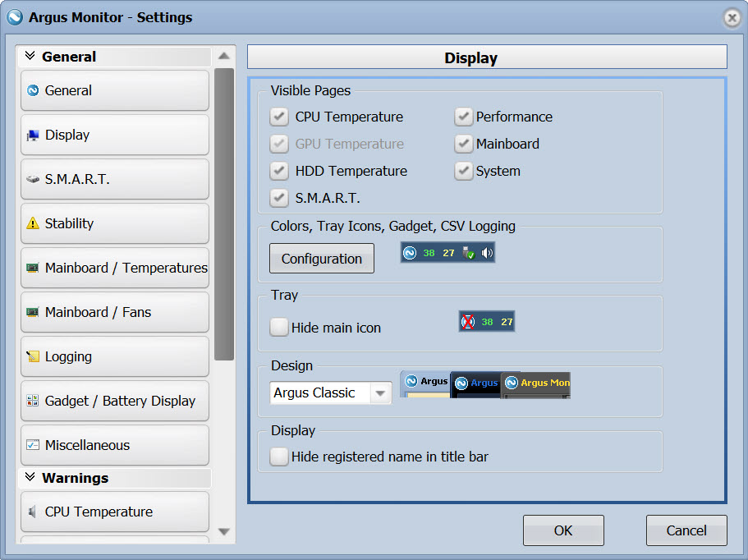Click the speaker icon in tray preview
The height and width of the screenshot is (560, 748).
click(x=487, y=253)
